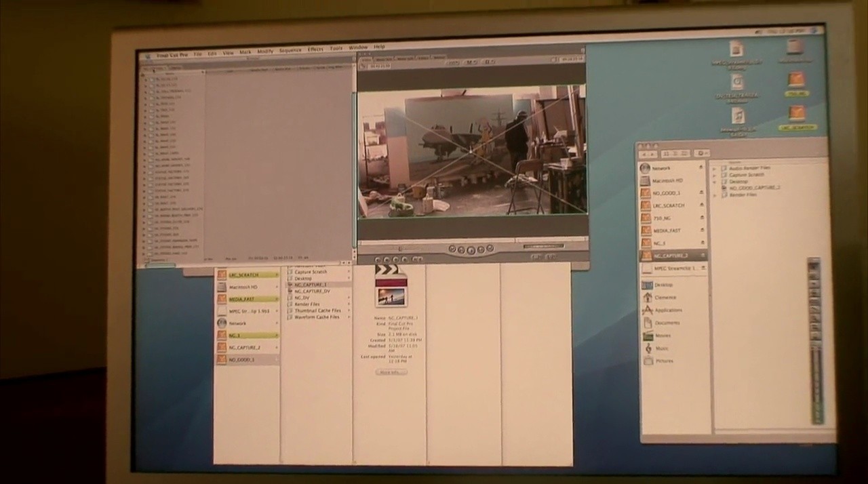Expand Capture Scratch triangle in list-view Finder
This screenshot has width=868, height=484.
(x=715, y=174)
